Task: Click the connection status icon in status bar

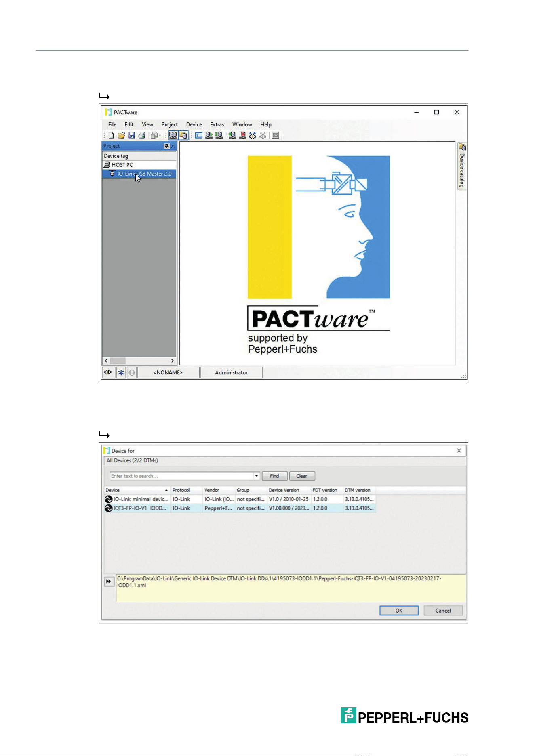Action: pyautogui.click(x=108, y=372)
